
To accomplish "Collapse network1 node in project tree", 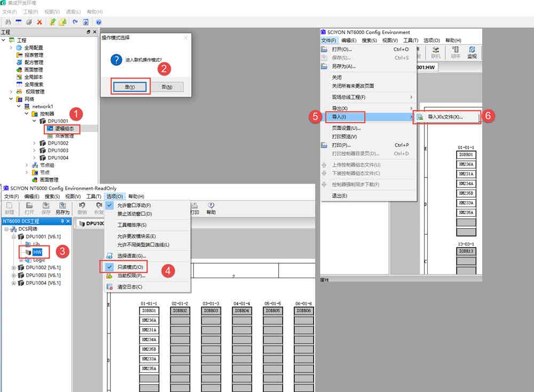I will pos(19,106).
